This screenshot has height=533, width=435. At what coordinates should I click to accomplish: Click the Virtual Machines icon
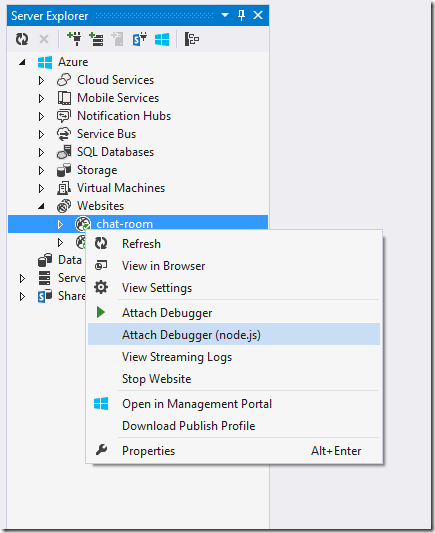[64, 188]
